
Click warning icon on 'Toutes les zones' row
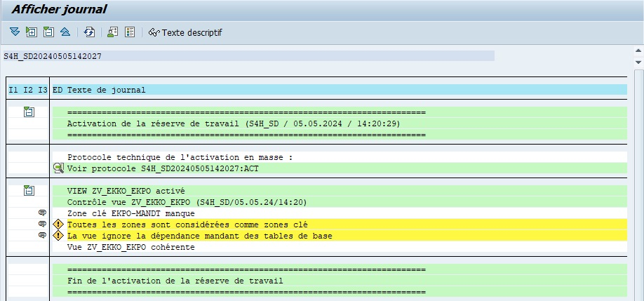[58, 225]
